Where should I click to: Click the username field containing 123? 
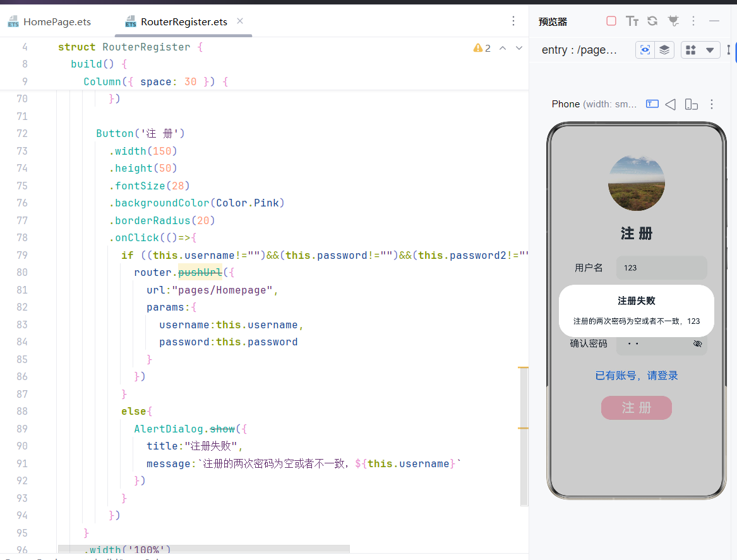click(661, 268)
